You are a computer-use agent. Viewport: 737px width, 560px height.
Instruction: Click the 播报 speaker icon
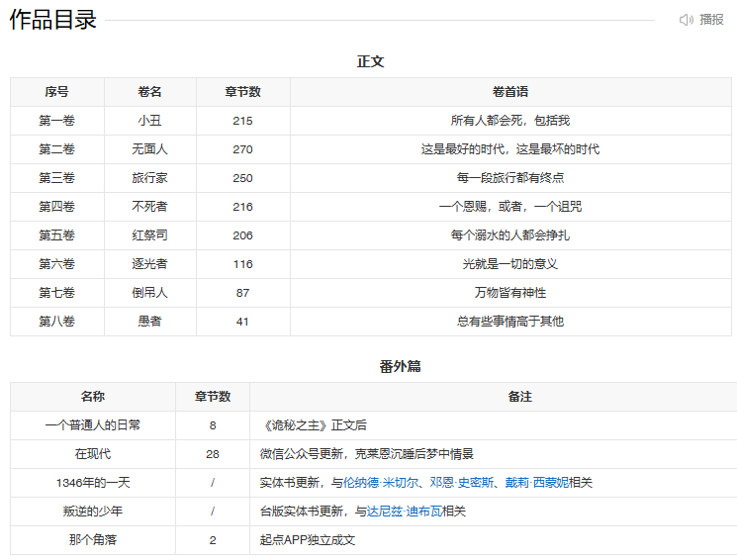point(686,20)
